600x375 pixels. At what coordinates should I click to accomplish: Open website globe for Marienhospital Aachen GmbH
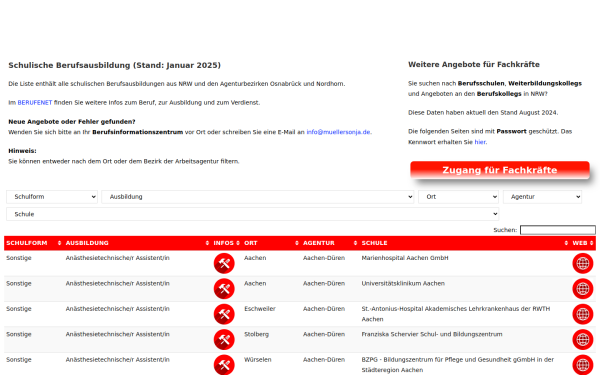pyautogui.click(x=583, y=263)
